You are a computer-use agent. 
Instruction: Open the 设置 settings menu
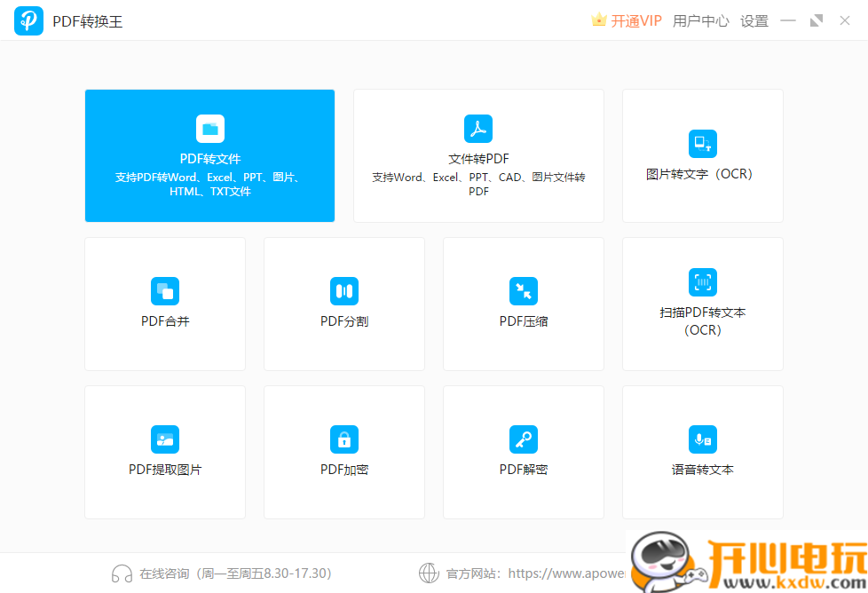754,20
